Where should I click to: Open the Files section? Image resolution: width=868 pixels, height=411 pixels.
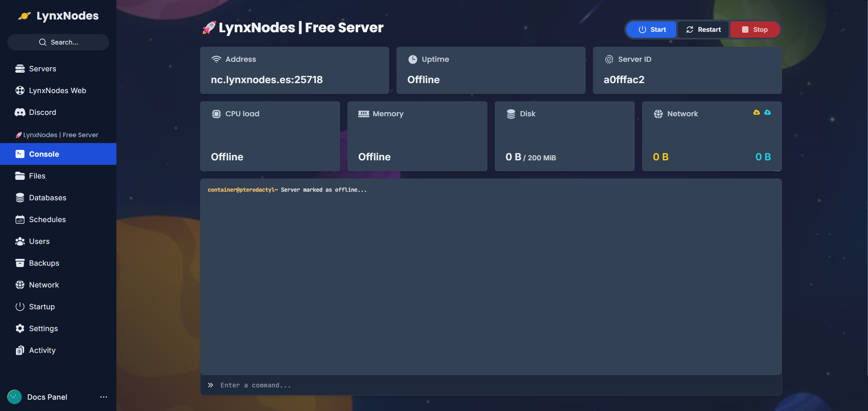58,176
